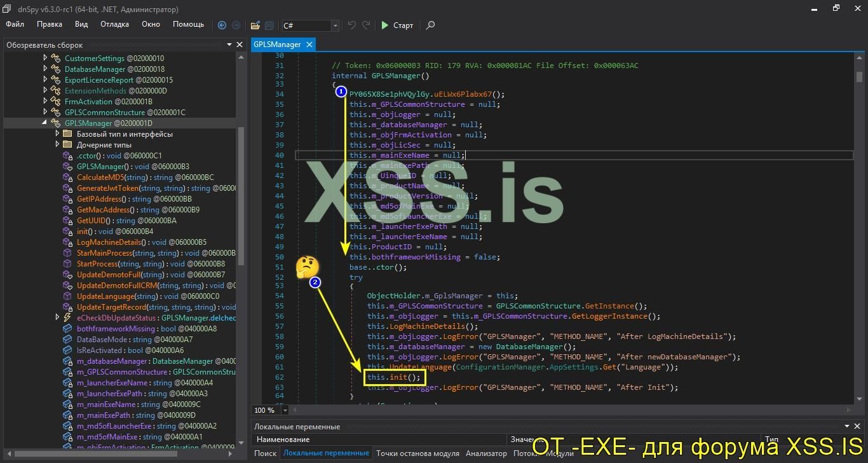
Task: Switch to the Анализатор tab
Action: click(x=486, y=453)
